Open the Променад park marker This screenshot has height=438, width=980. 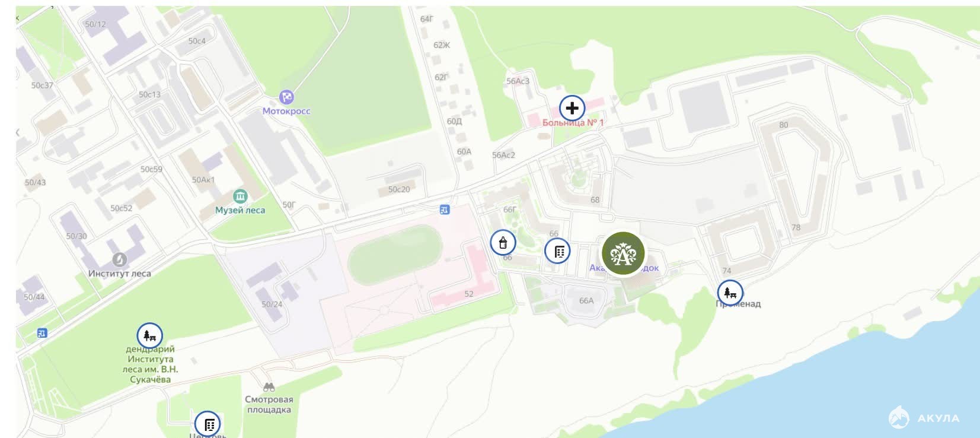pos(730,293)
